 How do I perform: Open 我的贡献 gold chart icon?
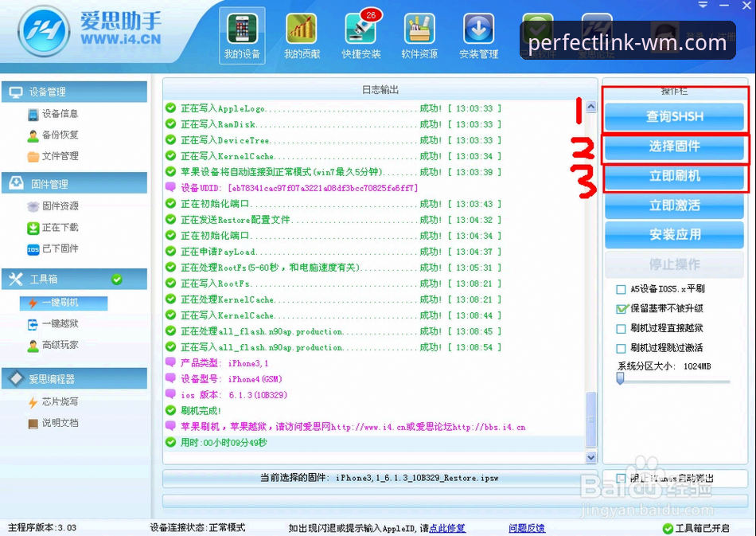pyautogui.click(x=302, y=36)
